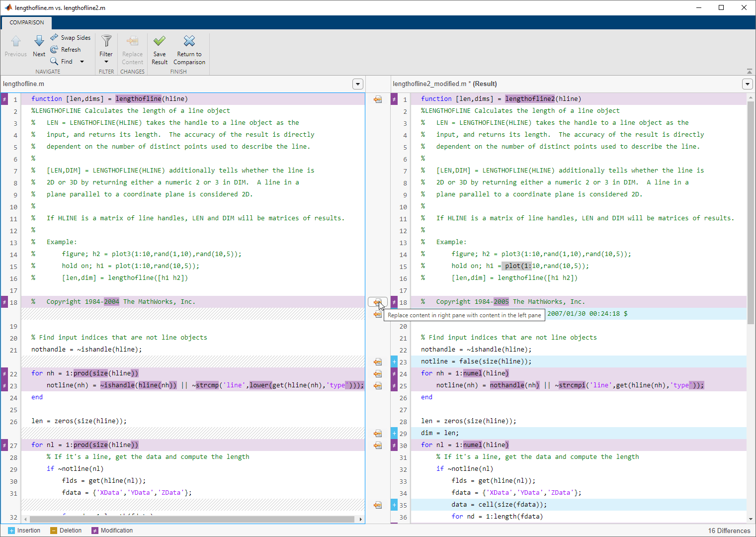Click the Swap Sides icon
Viewport: 756px width, 537px height.
point(54,38)
